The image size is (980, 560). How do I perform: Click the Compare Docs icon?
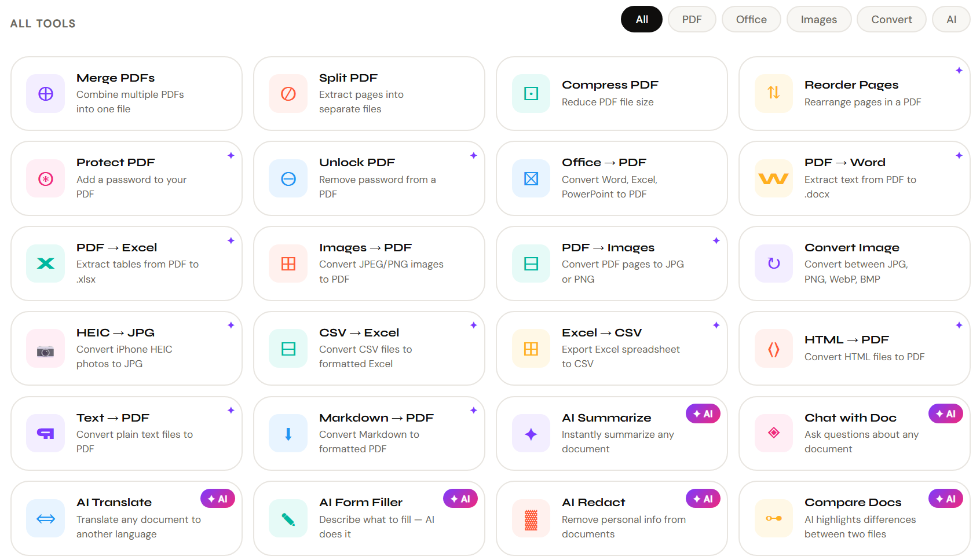(x=774, y=518)
